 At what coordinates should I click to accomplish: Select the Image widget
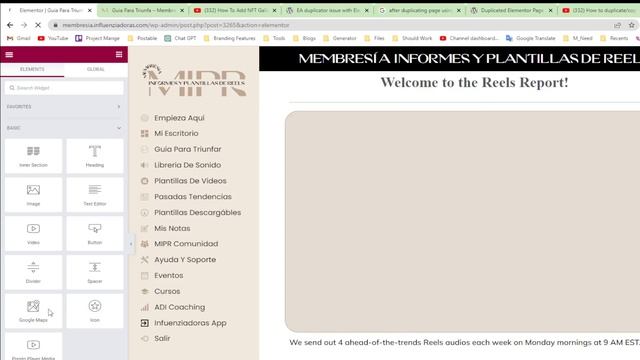tap(33, 195)
